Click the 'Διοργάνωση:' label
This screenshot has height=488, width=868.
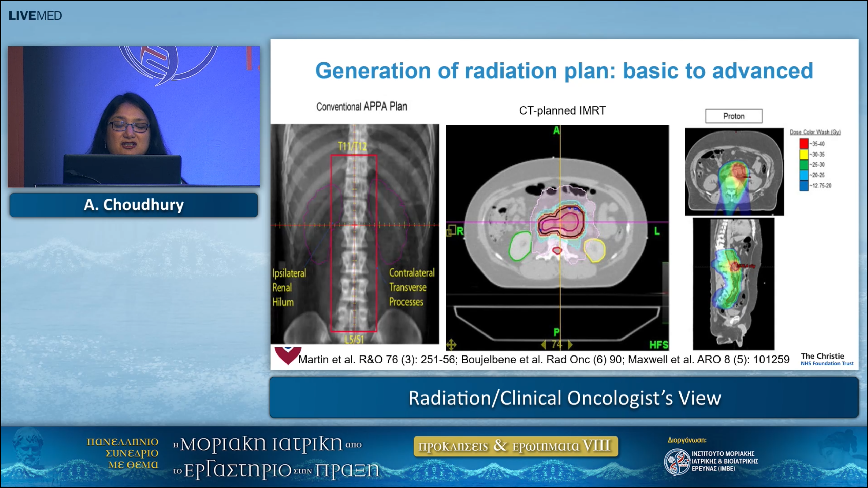point(687,440)
